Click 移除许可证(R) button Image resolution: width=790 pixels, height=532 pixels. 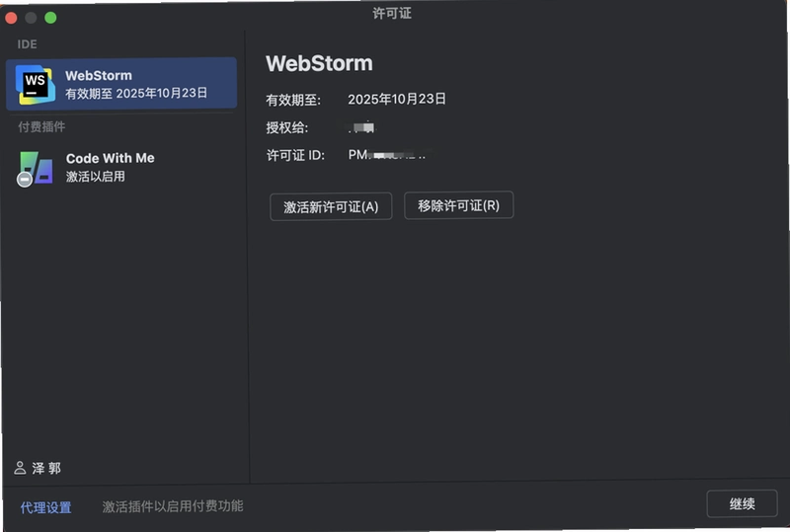(458, 205)
